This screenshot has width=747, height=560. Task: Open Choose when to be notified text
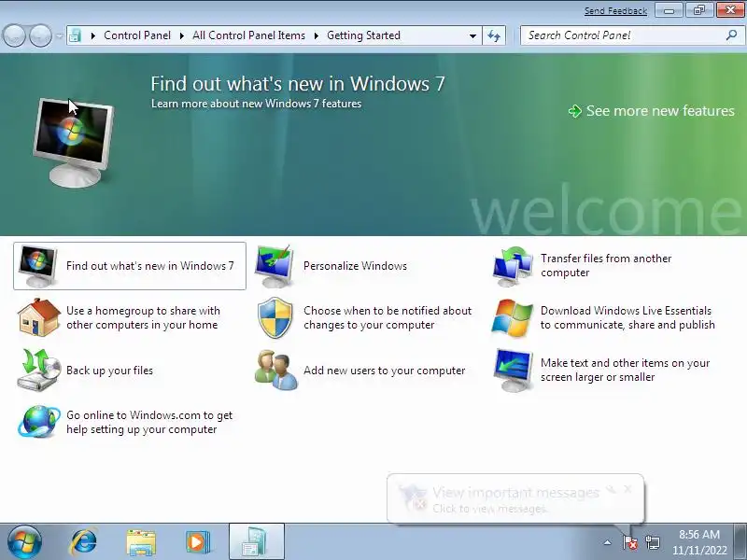[x=388, y=317]
